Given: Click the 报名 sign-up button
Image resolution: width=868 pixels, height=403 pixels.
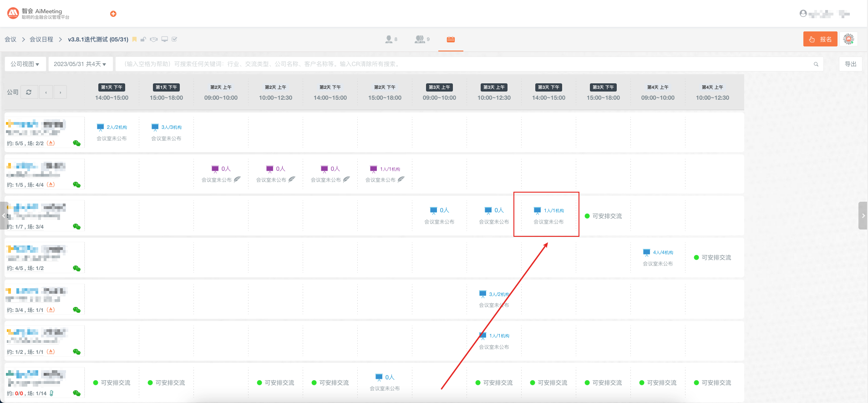Looking at the screenshot, I should tap(820, 39).
